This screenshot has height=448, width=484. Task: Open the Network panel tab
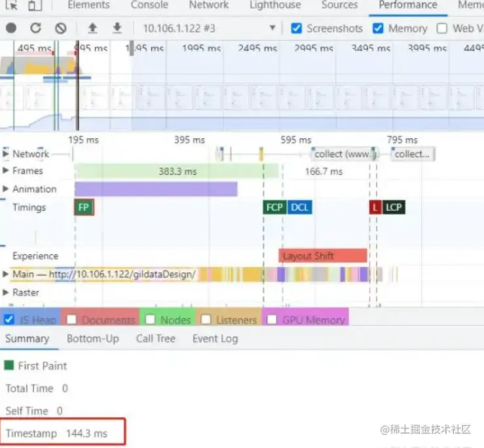point(209,5)
